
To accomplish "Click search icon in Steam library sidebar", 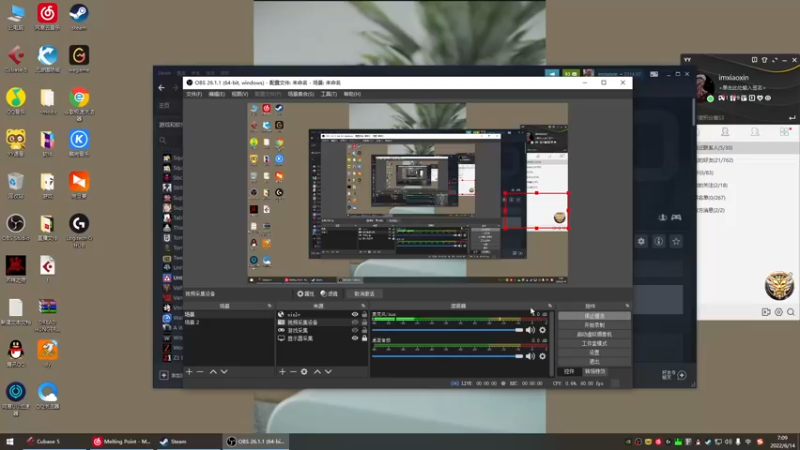I will pyautogui.click(x=163, y=140).
